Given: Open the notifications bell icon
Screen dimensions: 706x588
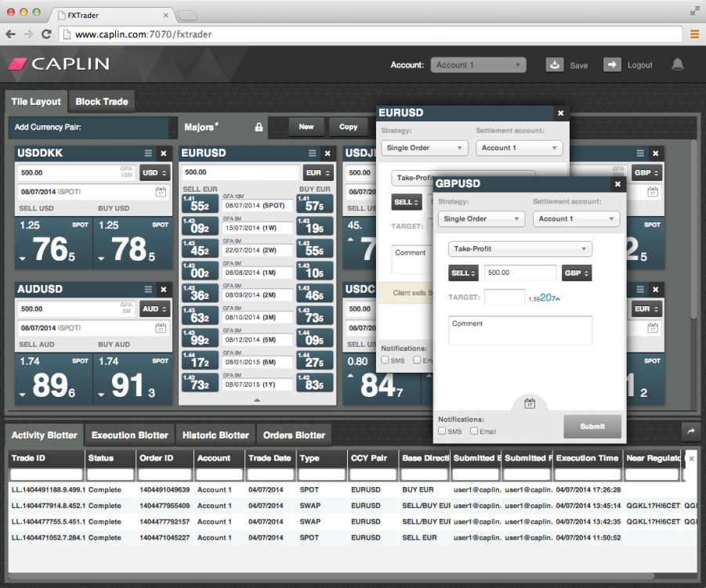Looking at the screenshot, I should pos(678,65).
